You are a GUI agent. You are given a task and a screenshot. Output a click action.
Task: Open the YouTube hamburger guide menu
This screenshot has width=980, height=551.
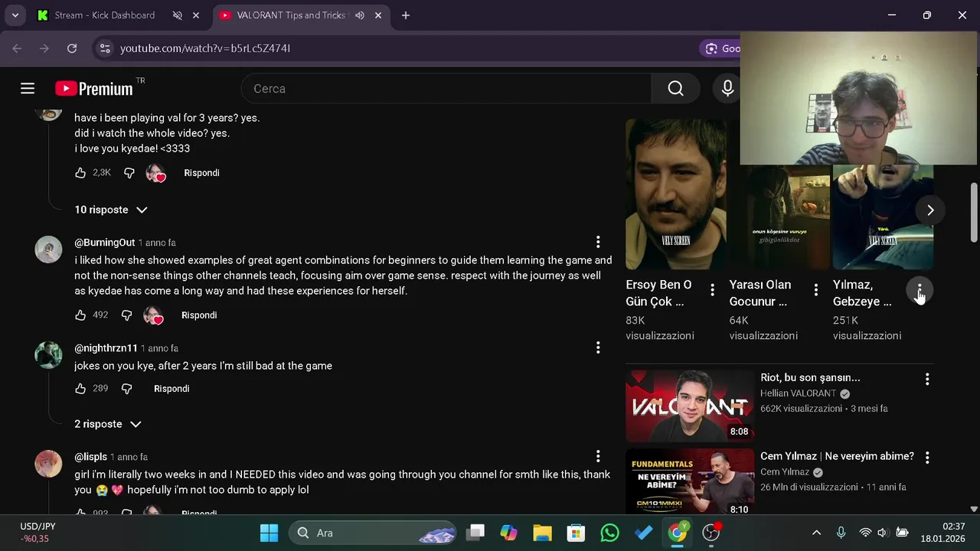28,89
